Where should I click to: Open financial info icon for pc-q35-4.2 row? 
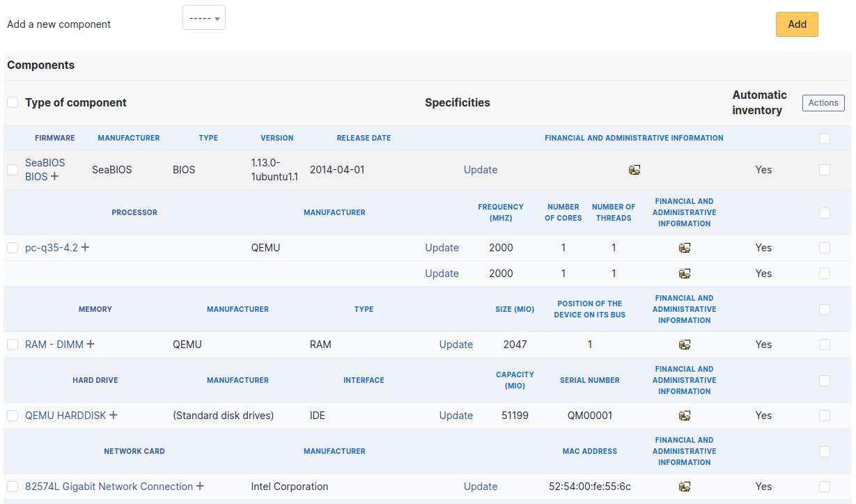[685, 248]
